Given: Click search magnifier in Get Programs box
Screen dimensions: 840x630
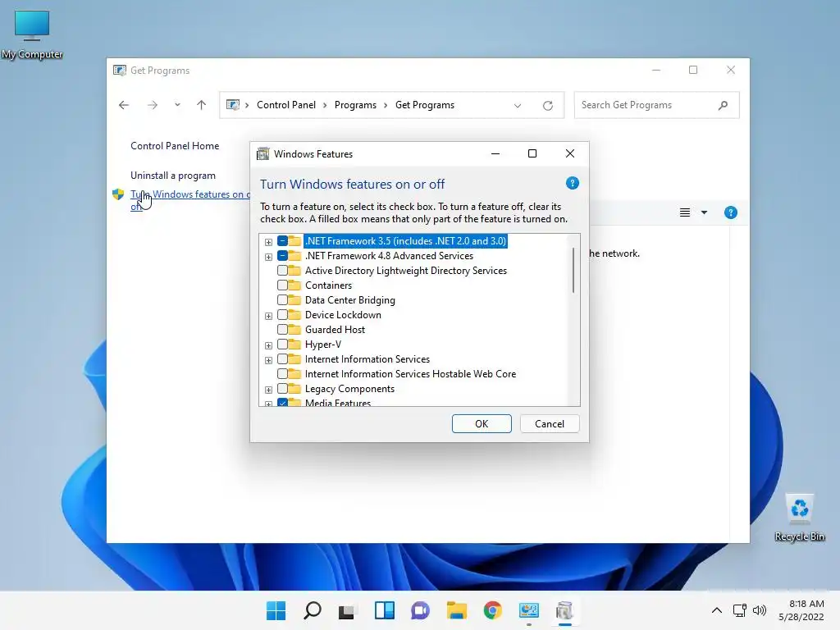Looking at the screenshot, I should pyautogui.click(x=724, y=105).
